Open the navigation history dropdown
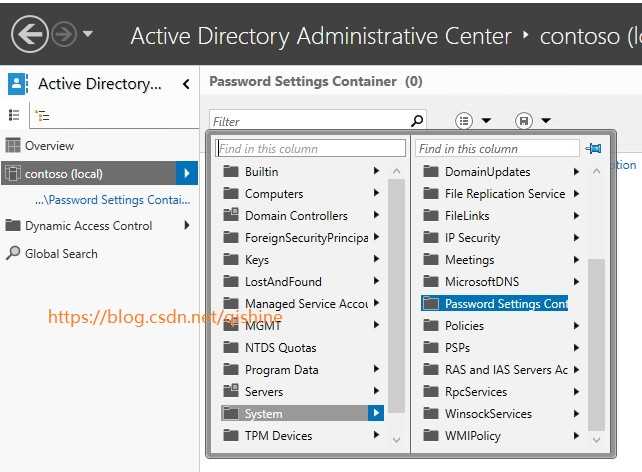The image size is (642, 472). 88,34
